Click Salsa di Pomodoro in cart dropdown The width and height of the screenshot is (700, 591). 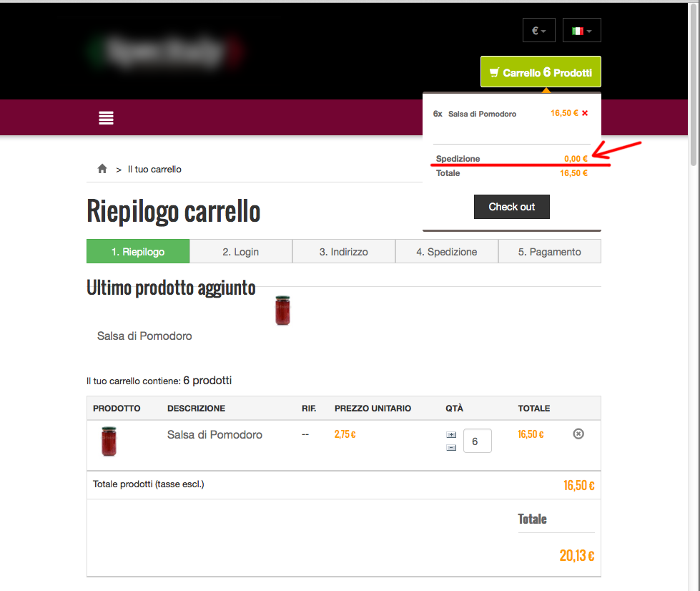(x=482, y=114)
